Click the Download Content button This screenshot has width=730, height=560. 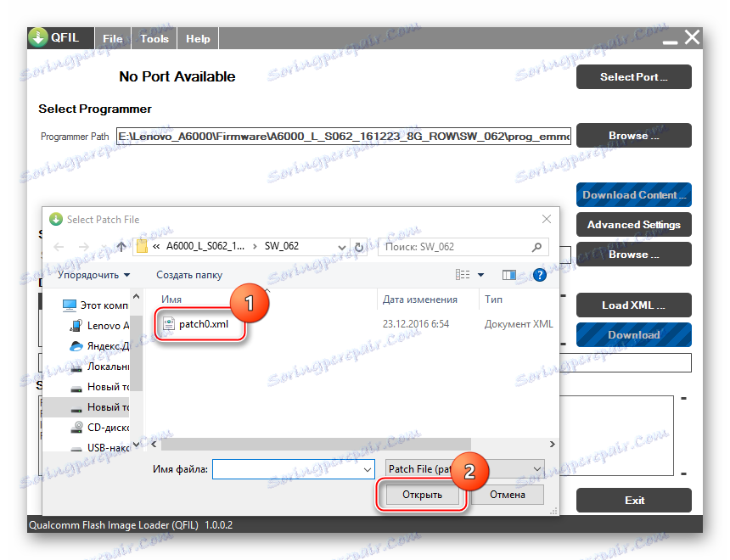(x=633, y=195)
